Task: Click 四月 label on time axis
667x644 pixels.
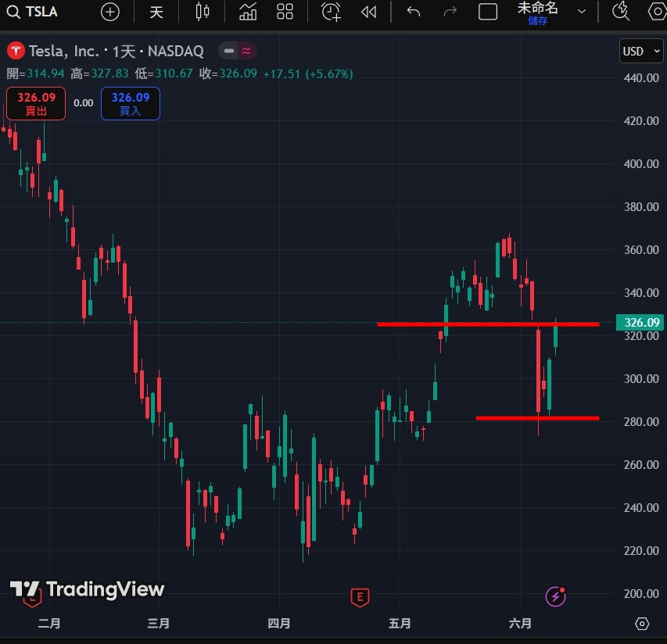Action: pos(279,624)
